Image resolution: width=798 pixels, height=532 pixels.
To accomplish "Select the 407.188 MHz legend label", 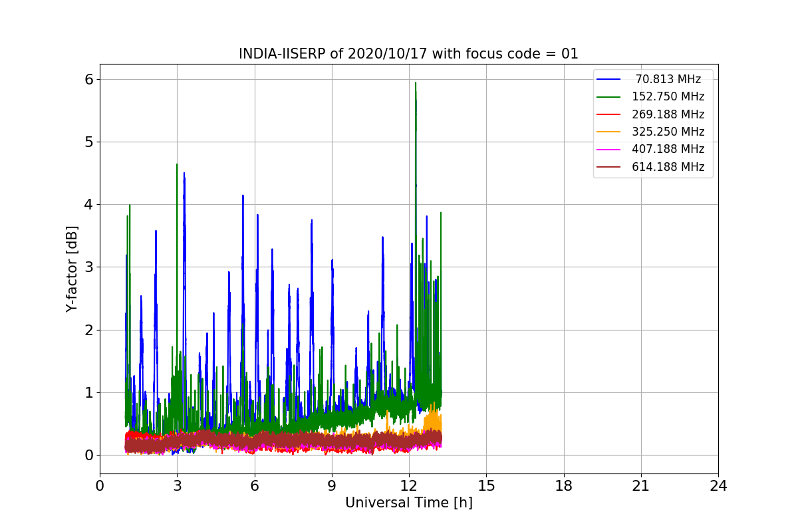I will click(x=668, y=150).
